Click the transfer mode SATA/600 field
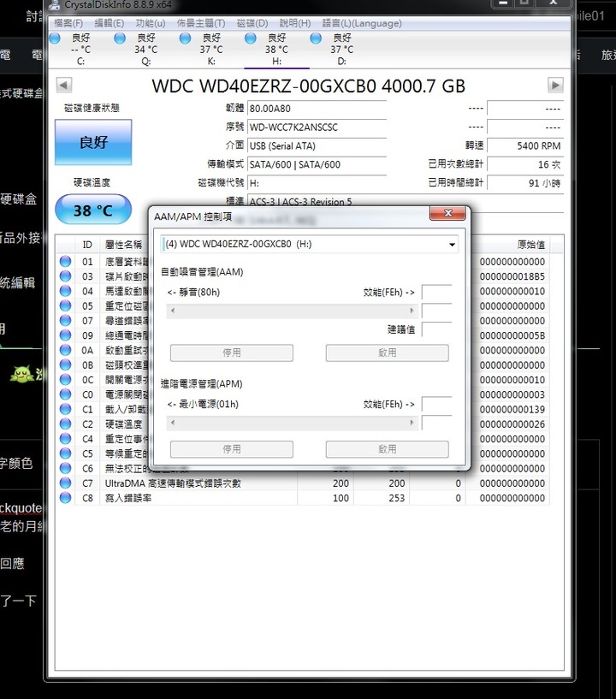 (317, 165)
